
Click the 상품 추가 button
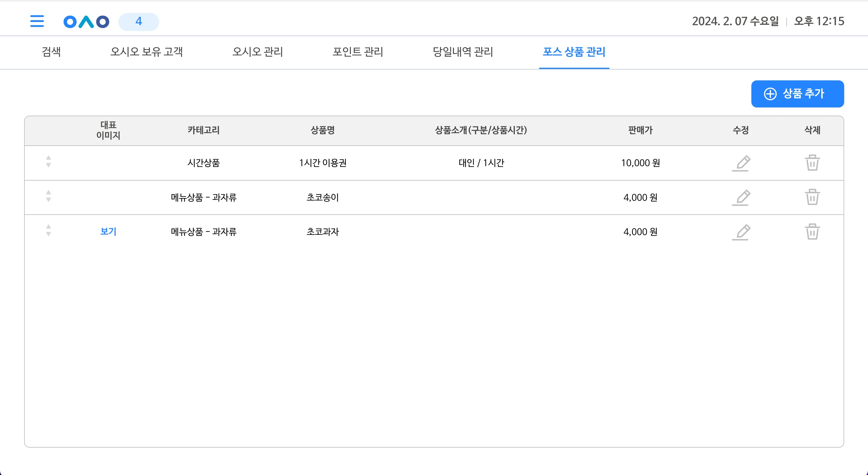797,94
